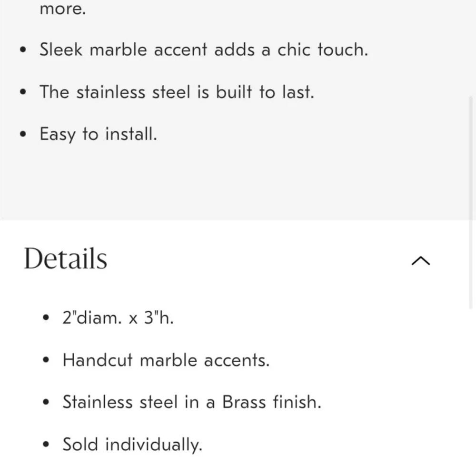
Task: Click bullet beside the dimensions line
Action: (x=46, y=317)
